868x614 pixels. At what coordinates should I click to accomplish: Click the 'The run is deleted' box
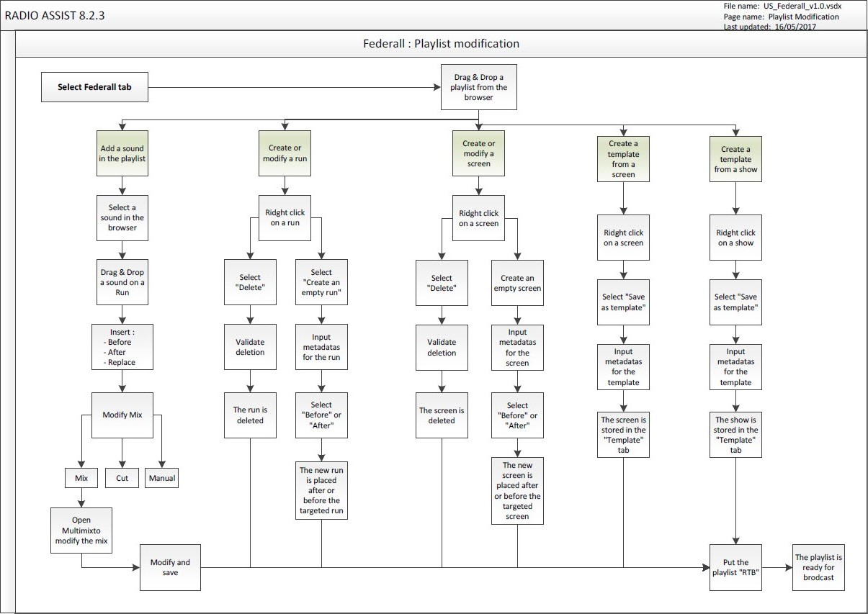coord(250,415)
